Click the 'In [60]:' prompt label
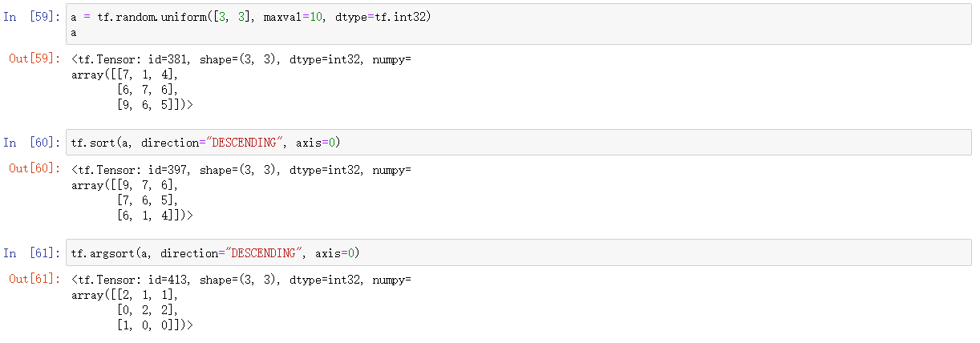This screenshot has width=980, height=343. tap(32, 142)
